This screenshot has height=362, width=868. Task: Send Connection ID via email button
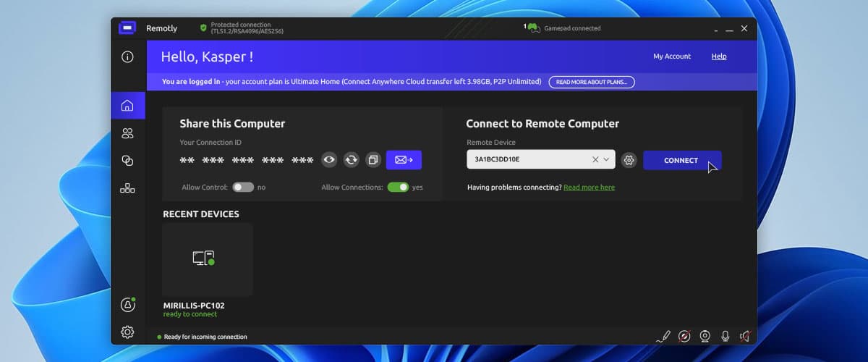pos(404,160)
